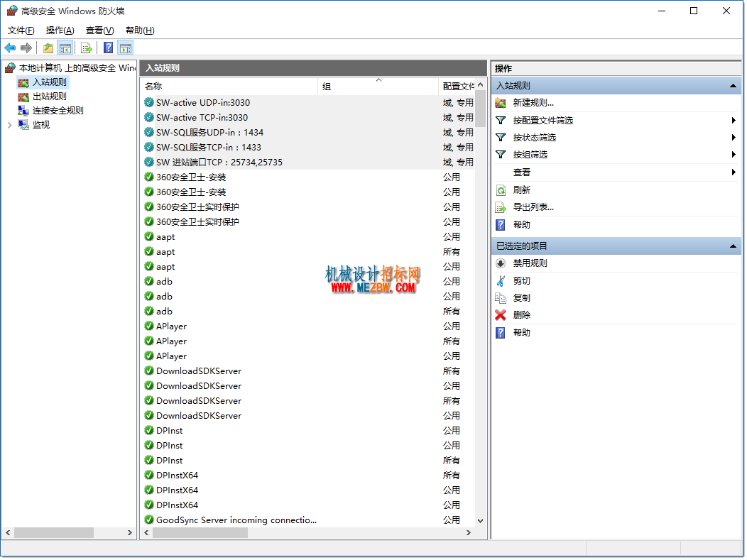The width and height of the screenshot is (747, 560).
Task: Open the 查看(V) menu
Action: tap(99, 31)
